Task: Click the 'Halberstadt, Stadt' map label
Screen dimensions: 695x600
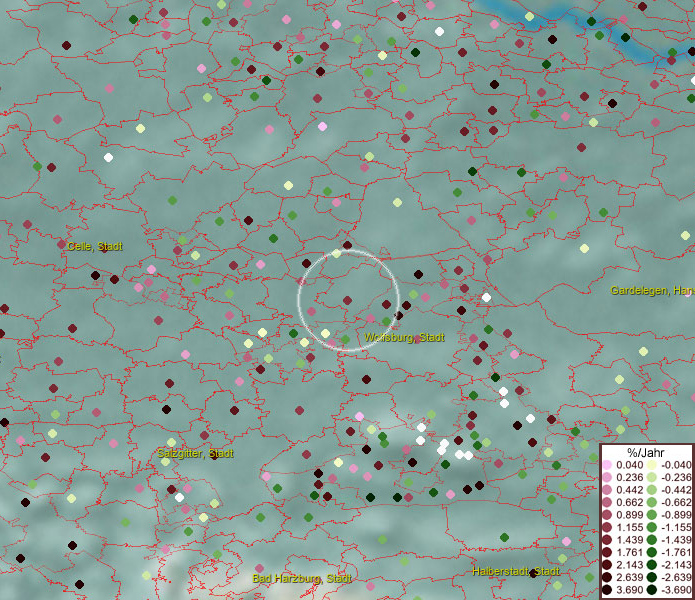Action: (x=516, y=571)
